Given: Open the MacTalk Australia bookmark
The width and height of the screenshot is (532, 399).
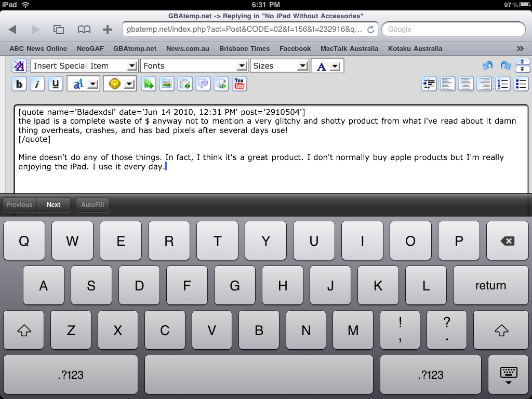Looking at the screenshot, I should pyautogui.click(x=350, y=48).
